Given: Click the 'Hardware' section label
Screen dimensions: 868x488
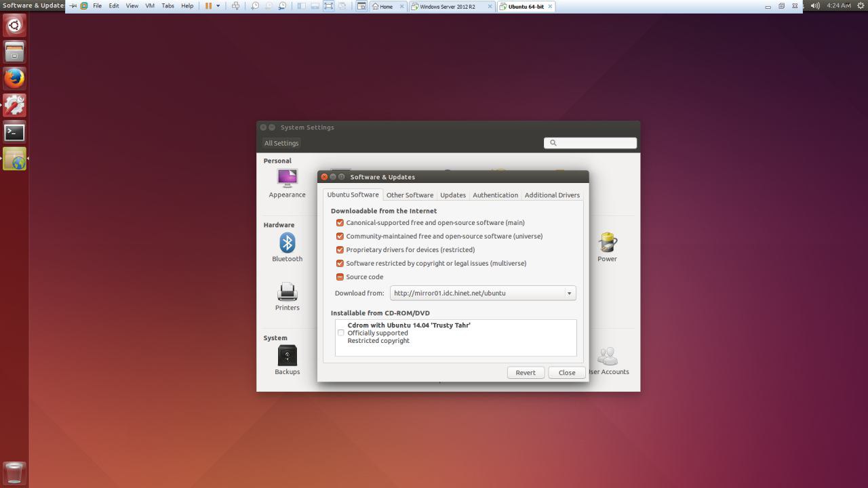Looking at the screenshot, I should [279, 225].
